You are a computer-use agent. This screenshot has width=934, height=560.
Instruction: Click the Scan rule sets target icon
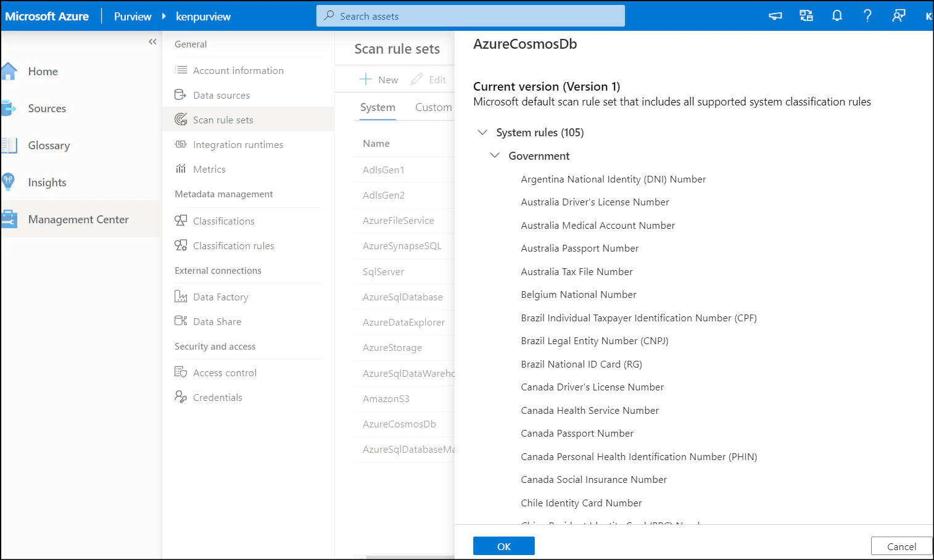tap(181, 120)
